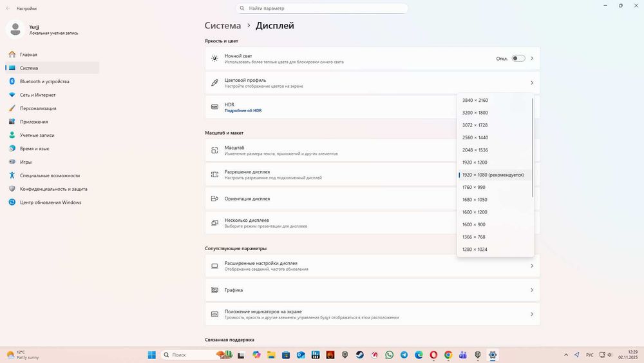
Task: Select resolution 1366 × 768
Action: (x=495, y=237)
